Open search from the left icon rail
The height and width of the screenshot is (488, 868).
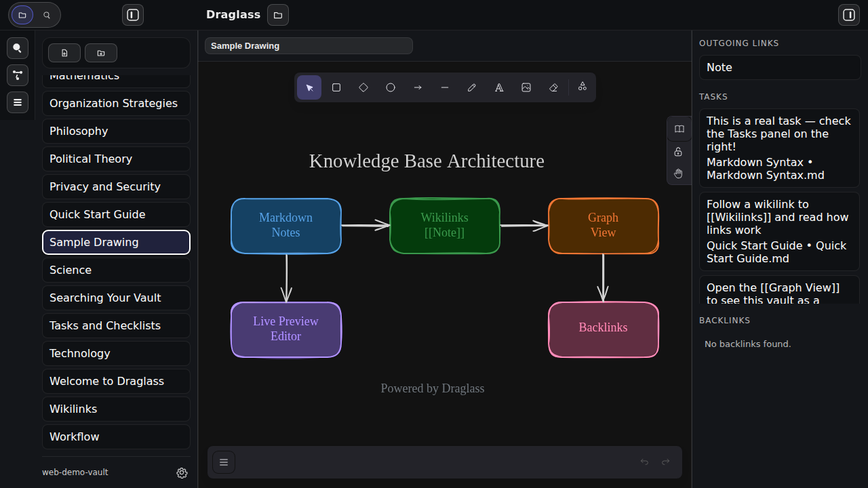(x=18, y=48)
